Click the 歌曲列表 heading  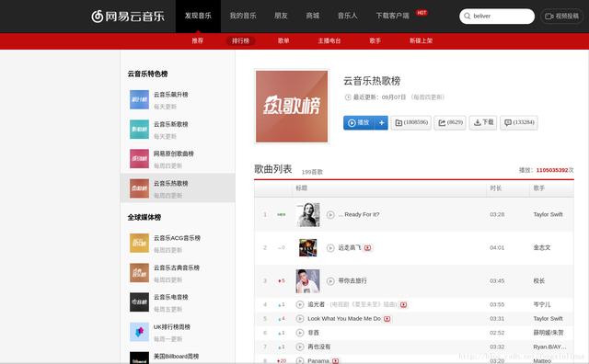pos(273,169)
